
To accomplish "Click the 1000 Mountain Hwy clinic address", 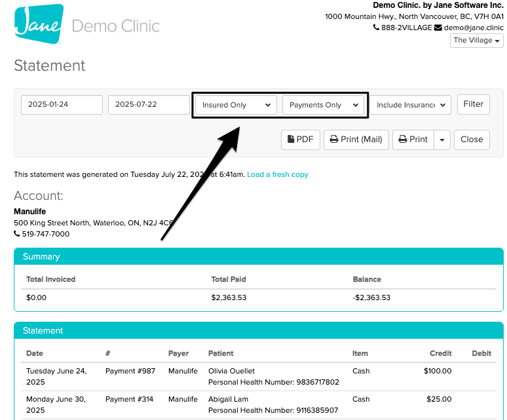I will (414, 16).
